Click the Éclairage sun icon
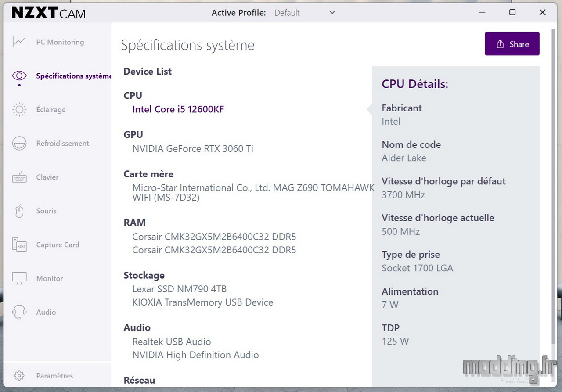Screen dimensions: 562x392 tap(19, 110)
